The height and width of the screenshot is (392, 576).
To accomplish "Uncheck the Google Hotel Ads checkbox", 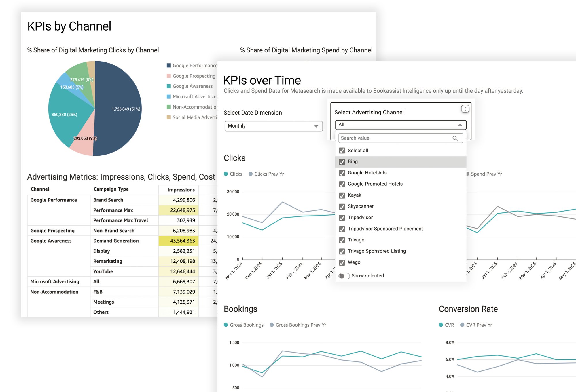I will (x=342, y=173).
